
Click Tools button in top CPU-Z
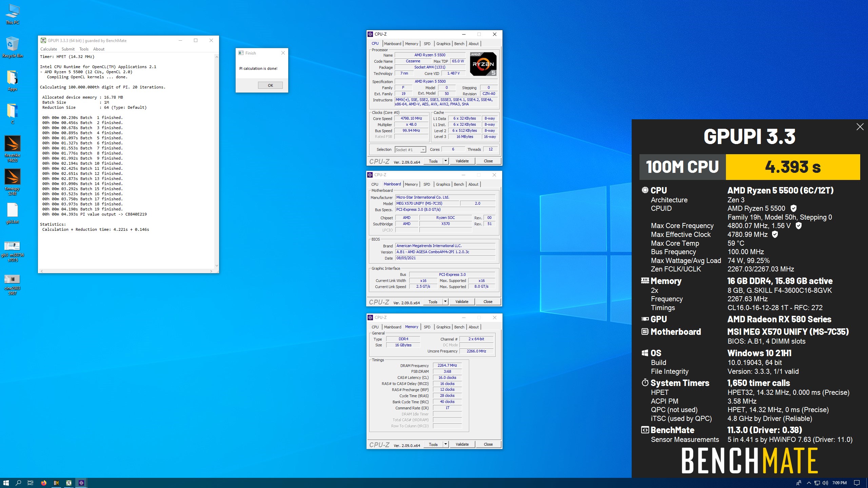click(x=433, y=161)
